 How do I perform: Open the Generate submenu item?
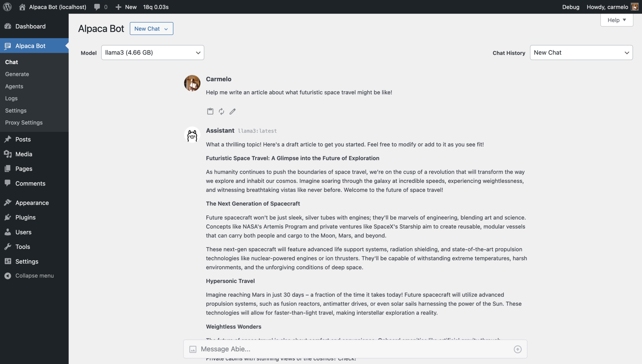17,74
